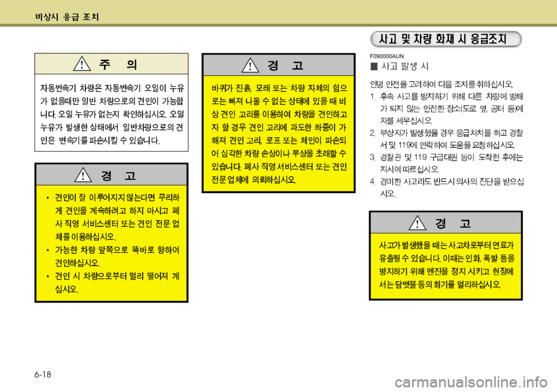The width and height of the screenshot is (557, 392).
Task: Click the warning triangle in the 사고가 발생했을 warning box
Action: 417,223
